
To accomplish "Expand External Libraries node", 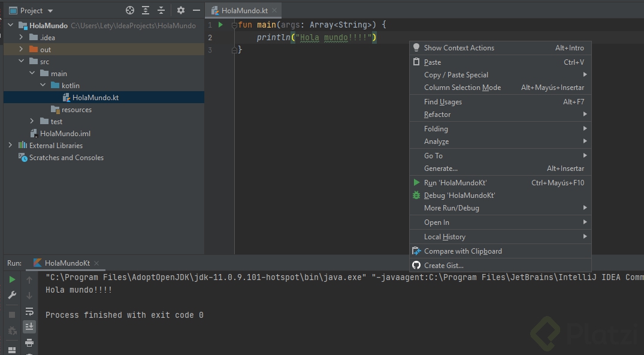I will pos(10,145).
